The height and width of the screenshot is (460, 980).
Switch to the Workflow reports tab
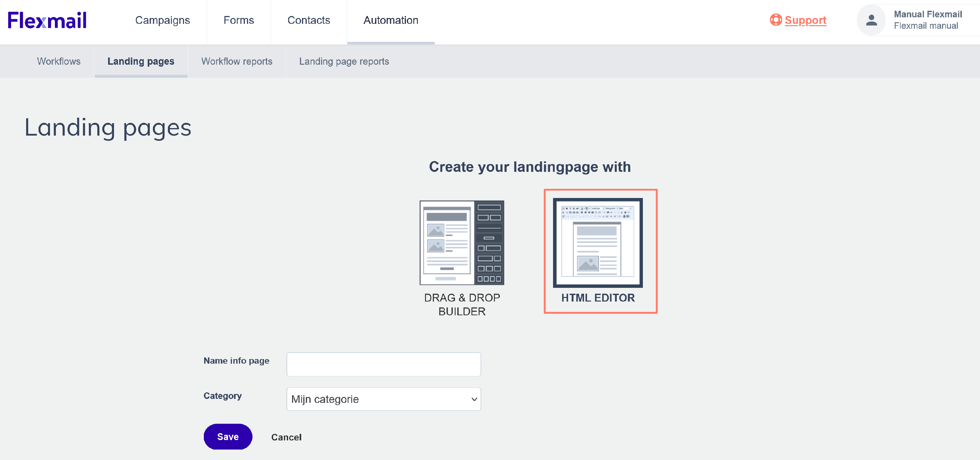tap(237, 61)
